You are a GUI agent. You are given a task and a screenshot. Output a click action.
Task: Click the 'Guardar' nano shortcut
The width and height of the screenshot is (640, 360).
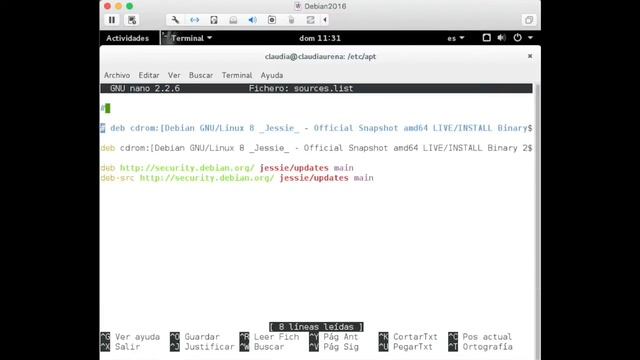click(195, 337)
